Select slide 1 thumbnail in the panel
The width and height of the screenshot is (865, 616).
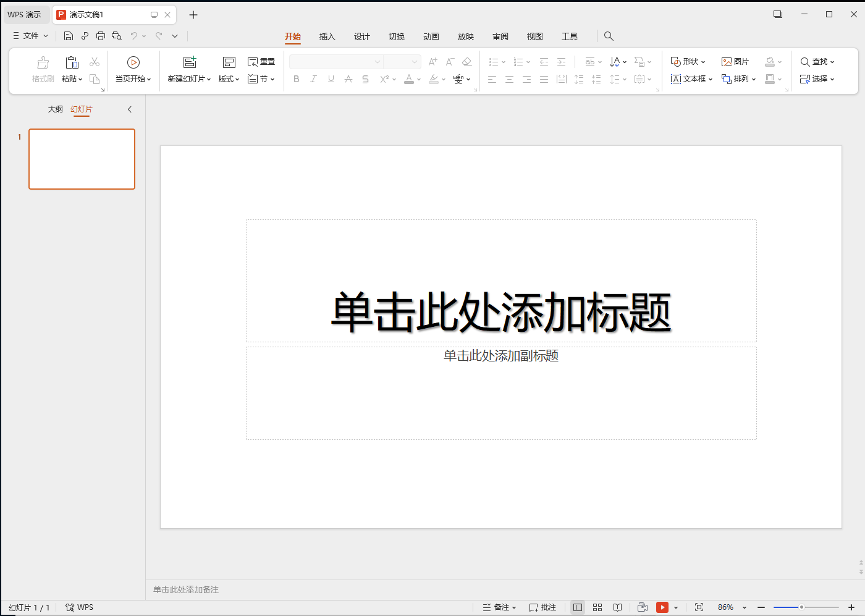pos(82,159)
